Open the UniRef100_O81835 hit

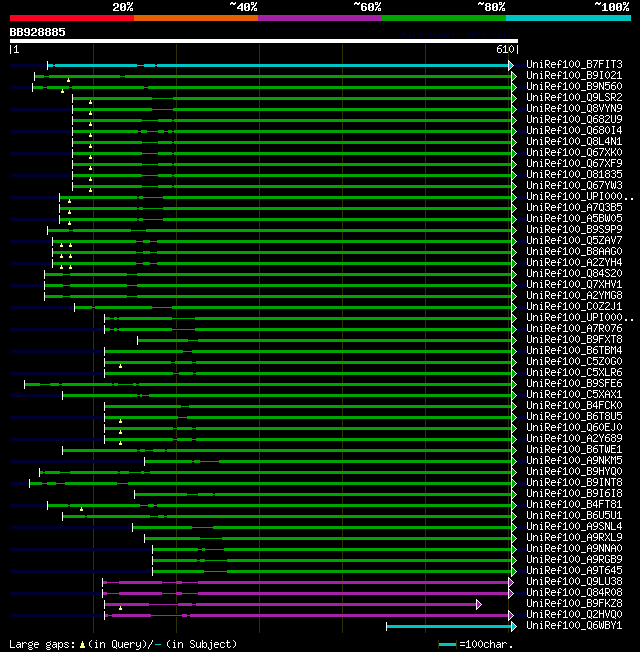[x=574, y=175]
